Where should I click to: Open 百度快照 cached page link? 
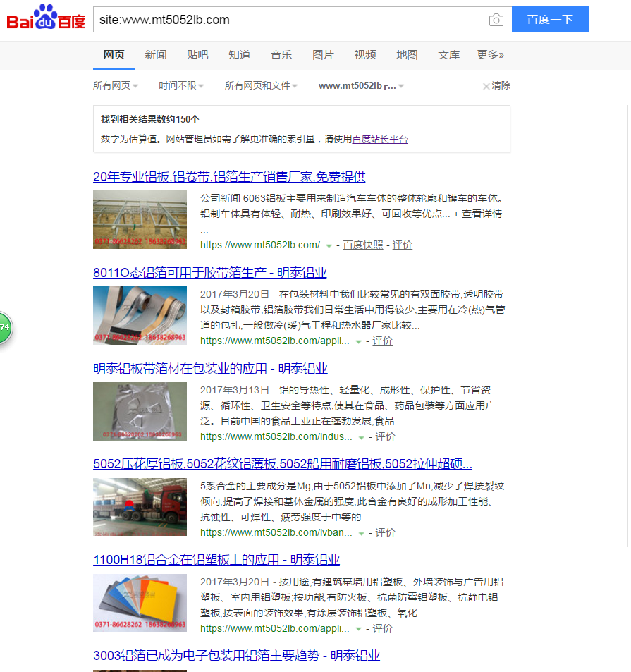(x=363, y=245)
